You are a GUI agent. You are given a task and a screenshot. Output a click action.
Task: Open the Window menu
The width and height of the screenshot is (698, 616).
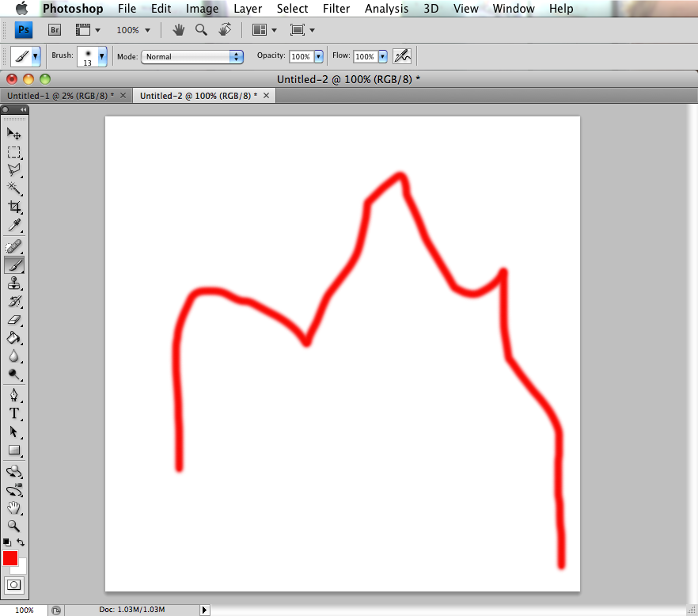(x=514, y=9)
